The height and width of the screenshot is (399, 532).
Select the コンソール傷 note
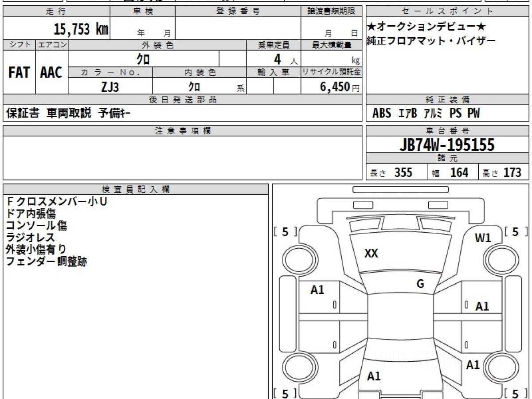tap(36, 226)
